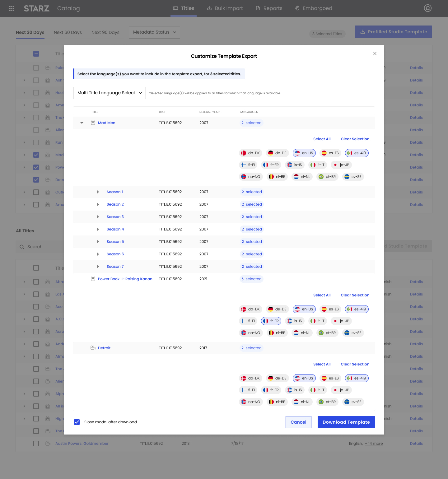This screenshot has height=479, width=448.
Task: Open Multi Title Language Select dropdown
Action: click(x=110, y=93)
